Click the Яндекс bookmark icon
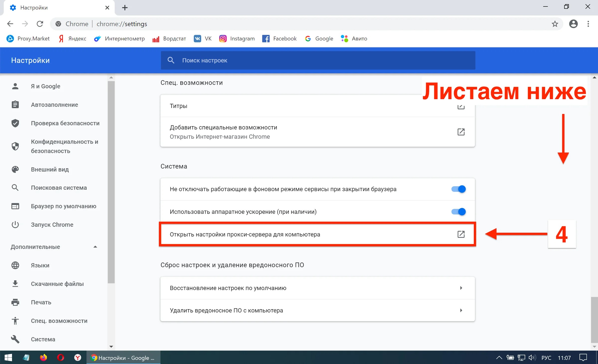Screen dimensions: 598x364 [60, 38]
